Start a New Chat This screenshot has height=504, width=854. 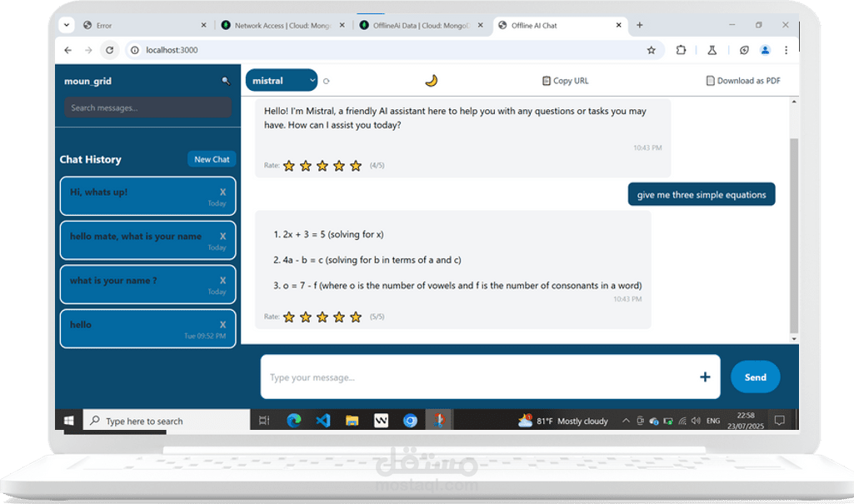[x=212, y=159]
